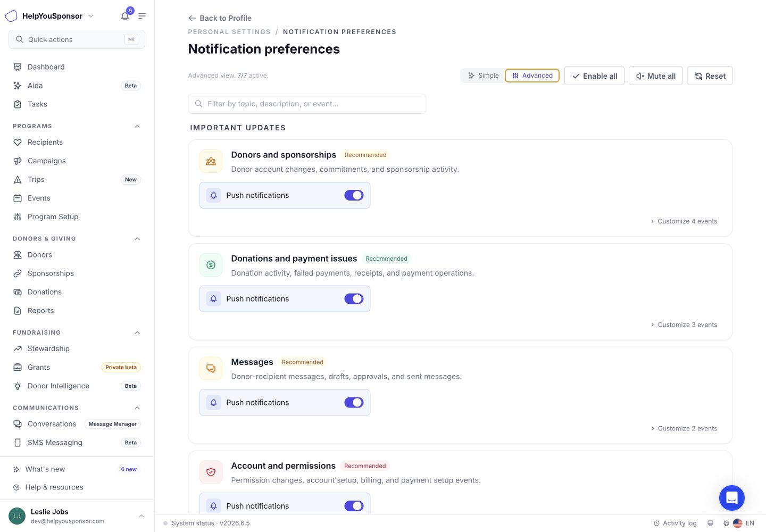Open Program Setup item

(77, 217)
